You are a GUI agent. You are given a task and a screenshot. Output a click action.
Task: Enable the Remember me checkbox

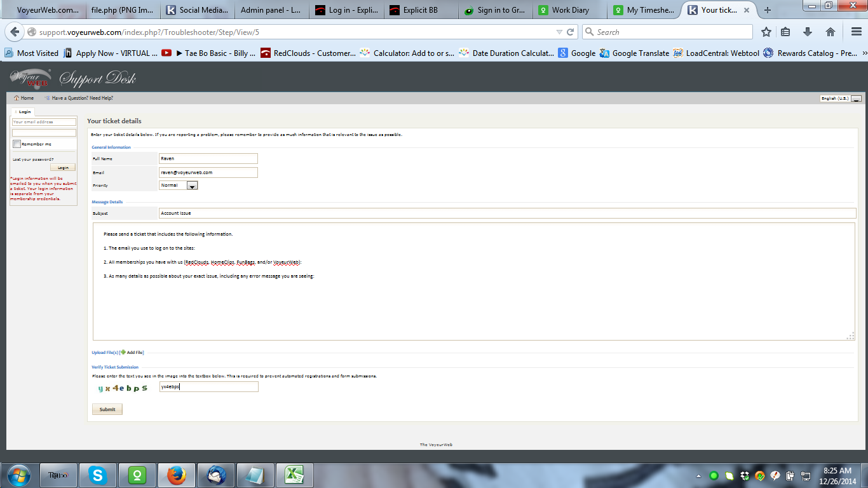17,144
